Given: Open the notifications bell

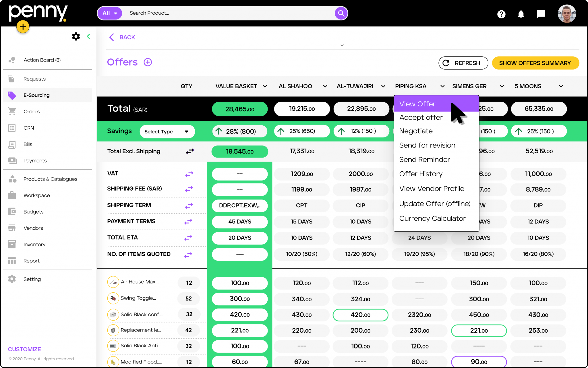Looking at the screenshot, I should click(x=521, y=14).
